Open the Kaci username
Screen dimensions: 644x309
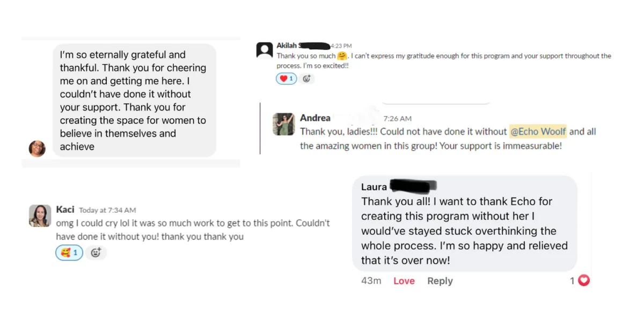click(65, 210)
